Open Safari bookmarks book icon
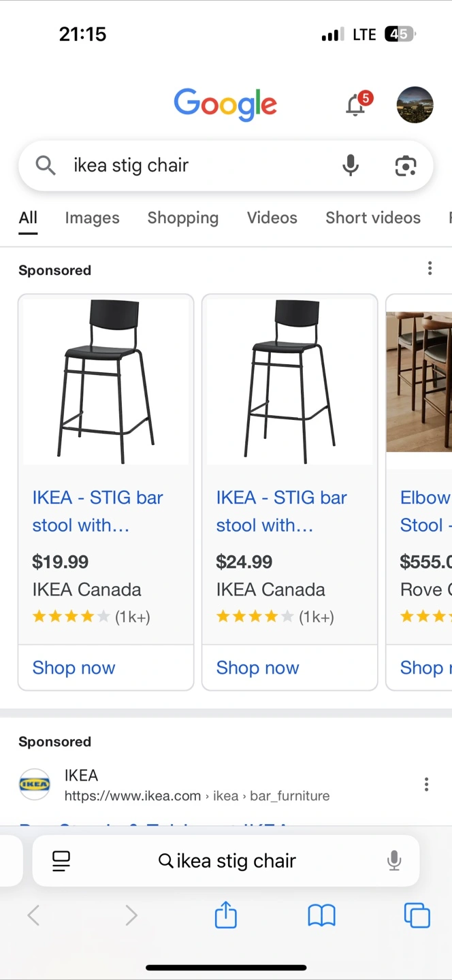Screen dimensions: 452x980 click(x=321, y=915)
